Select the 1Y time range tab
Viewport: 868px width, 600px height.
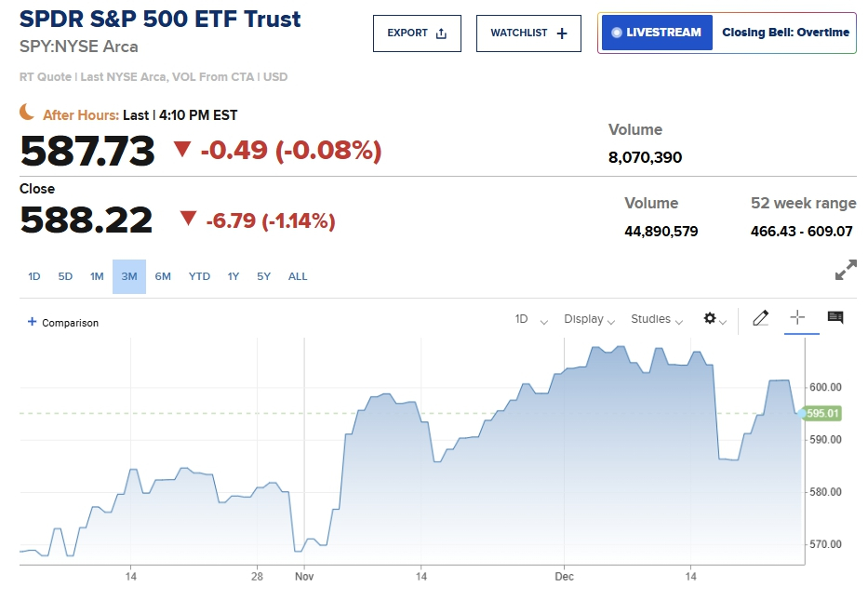pos(234,276)
